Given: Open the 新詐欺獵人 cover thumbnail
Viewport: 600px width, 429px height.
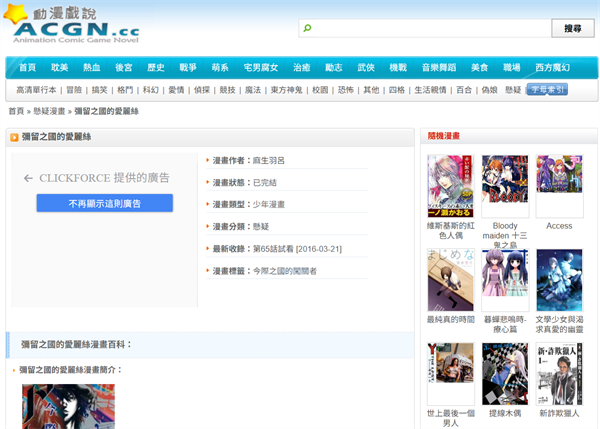Looking at the screenshot, I should click(x=559, y=373).
